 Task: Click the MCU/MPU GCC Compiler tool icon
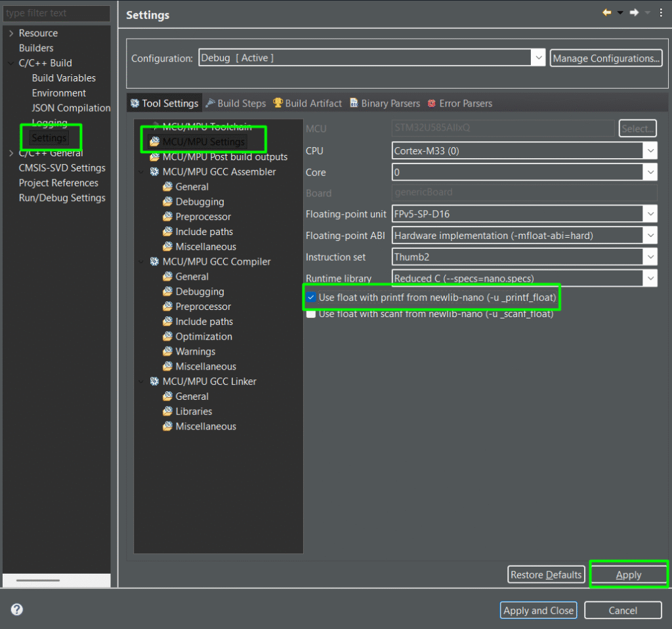[x=154, y=261]
